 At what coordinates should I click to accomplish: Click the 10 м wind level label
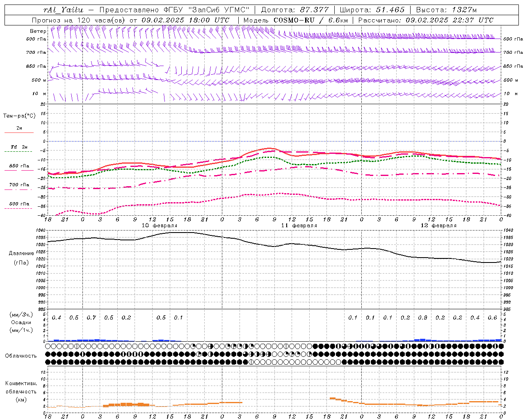point(39,94)
